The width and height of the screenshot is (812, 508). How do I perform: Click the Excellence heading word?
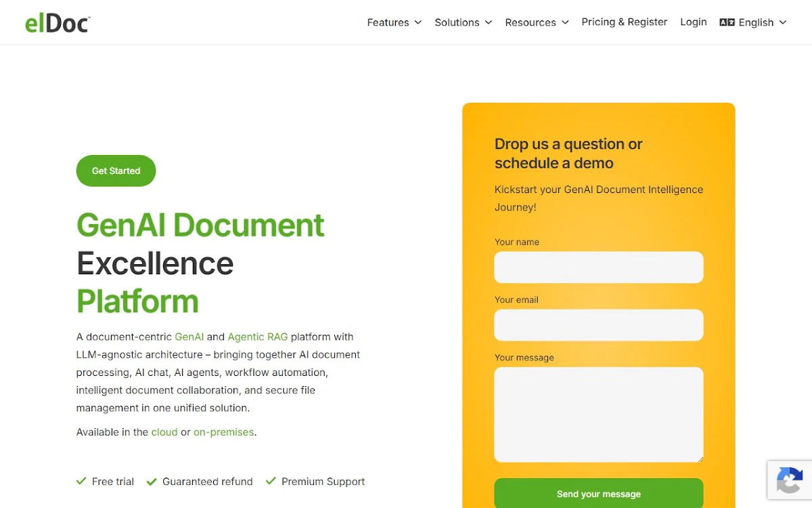pyautogui.click(x=155, y=263)
